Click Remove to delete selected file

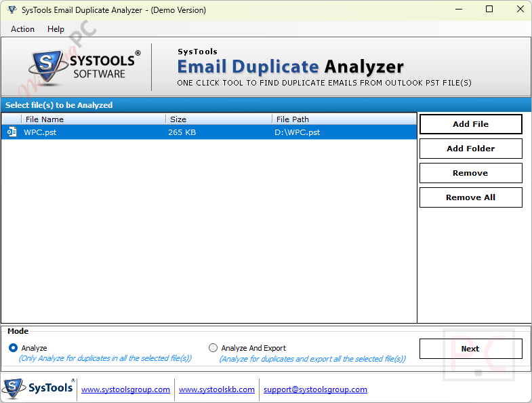click(x=470, y=173)
